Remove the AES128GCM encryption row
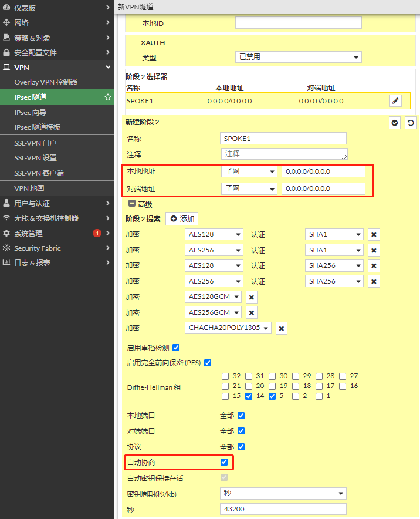The width and height of the screenshot is (420, 519). pyautogui.click(x=251, y=297)
